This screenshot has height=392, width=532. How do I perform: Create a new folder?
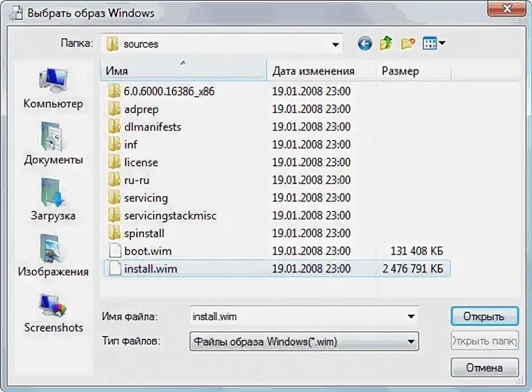pos(408,44)
